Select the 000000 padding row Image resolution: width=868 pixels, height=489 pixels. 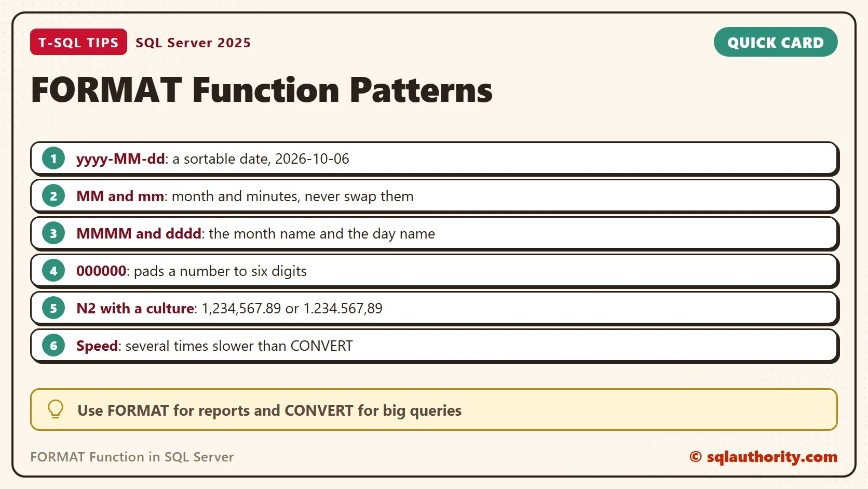tap(435, 271)
